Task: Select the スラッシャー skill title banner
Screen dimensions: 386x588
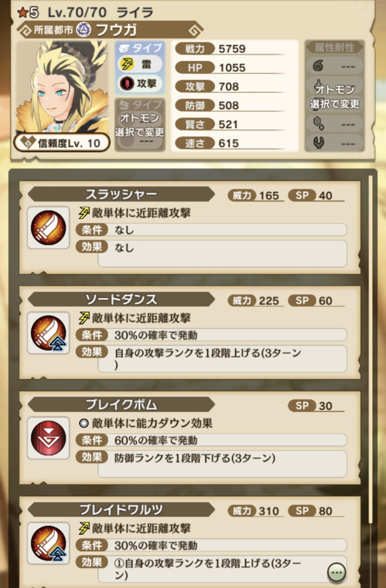Action: coord(121,194)
